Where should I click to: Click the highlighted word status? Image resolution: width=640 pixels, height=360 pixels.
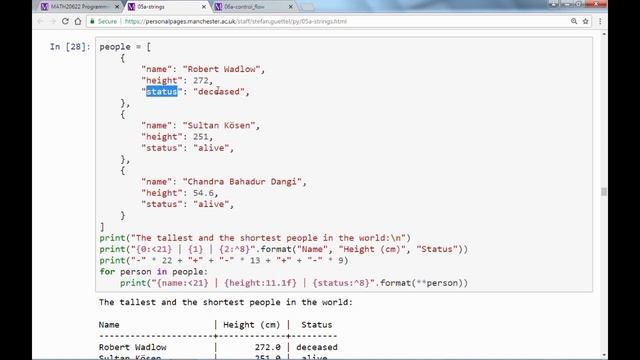(x=162, y=91)
